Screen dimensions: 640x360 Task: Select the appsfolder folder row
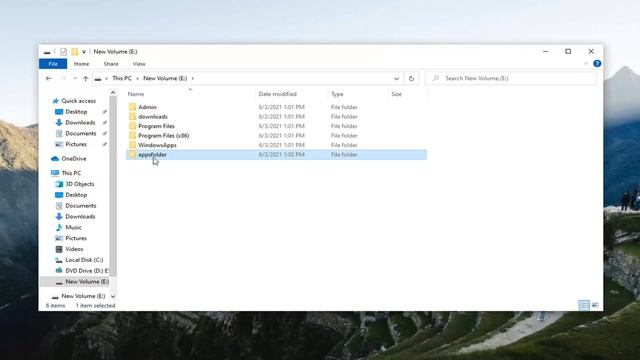(x=276, y=155)
